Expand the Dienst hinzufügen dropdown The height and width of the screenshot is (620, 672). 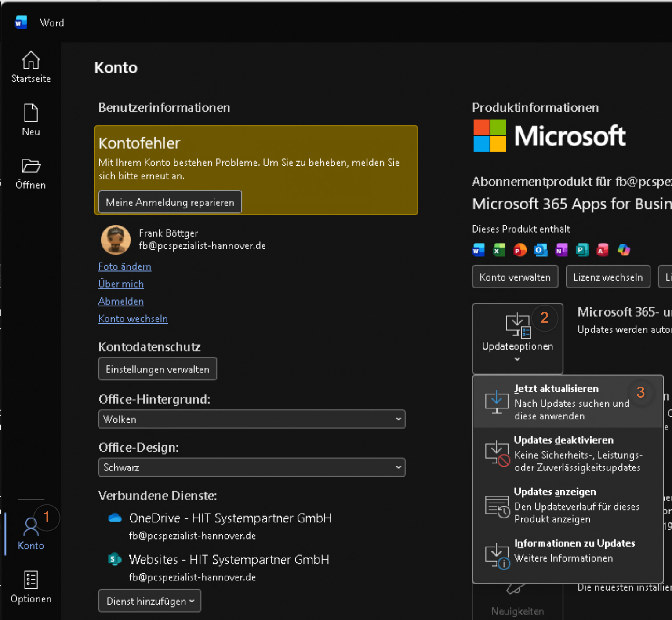[149, 601]
